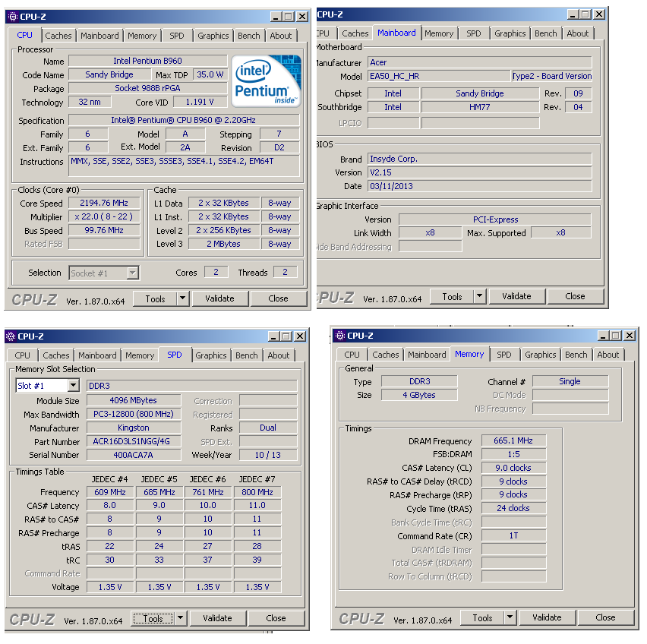Open the Graphics tab in the CPU window
Viewport: 647px width, 644px height.
click(x=213, y=36)
